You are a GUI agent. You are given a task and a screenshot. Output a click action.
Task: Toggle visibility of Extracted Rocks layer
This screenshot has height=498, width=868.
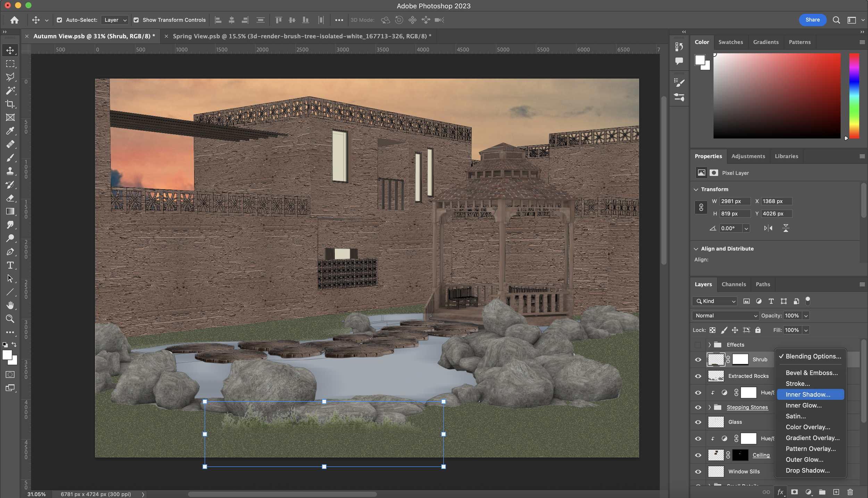tap(698, 376)
